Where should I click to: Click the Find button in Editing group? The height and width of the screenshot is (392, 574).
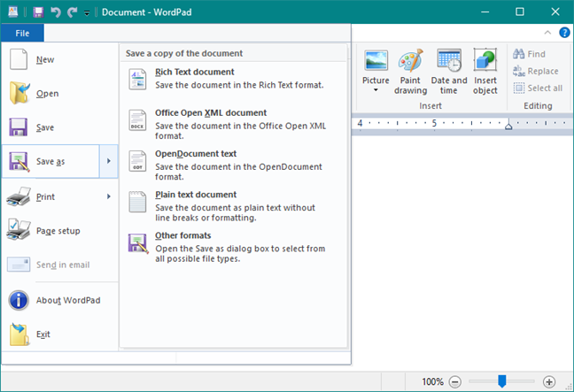tap(530, 54)
